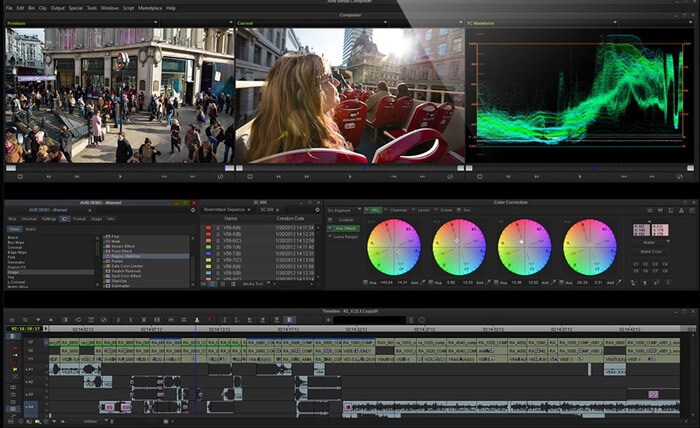This screenshot has height=428, width=700.
Task: Switch to the Bins tab in project window
Action: (x=12, y=219)
